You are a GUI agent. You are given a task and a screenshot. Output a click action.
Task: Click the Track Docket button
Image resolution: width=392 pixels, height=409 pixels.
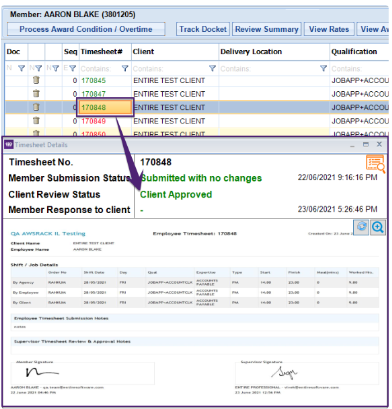(203, 29)
